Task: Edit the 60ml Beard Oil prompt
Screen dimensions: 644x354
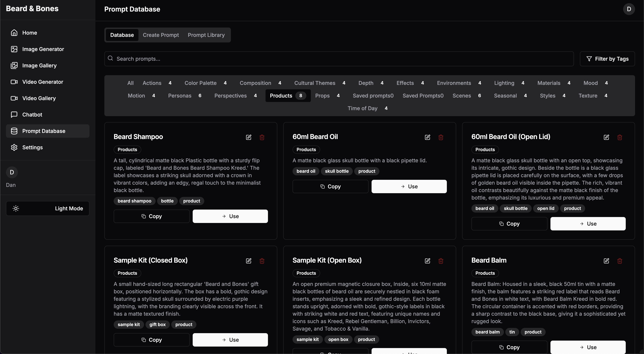Action: tap(427, 137)
